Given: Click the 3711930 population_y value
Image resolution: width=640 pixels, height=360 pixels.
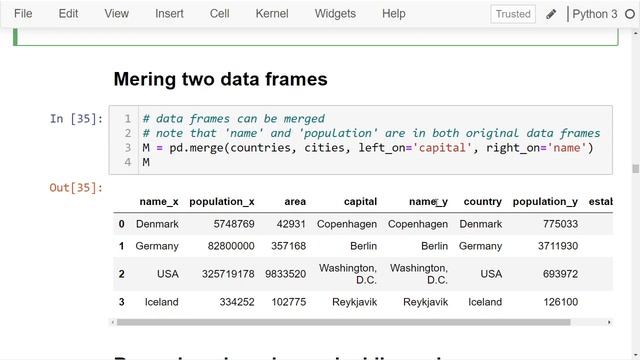Looking at the screenshot, I should tap(558, 246).
